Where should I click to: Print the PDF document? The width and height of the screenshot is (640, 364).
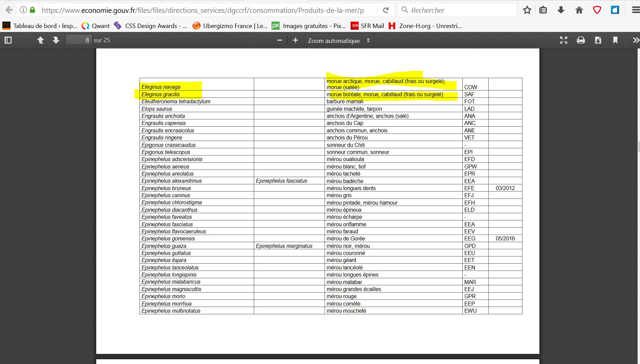[581, 41]
